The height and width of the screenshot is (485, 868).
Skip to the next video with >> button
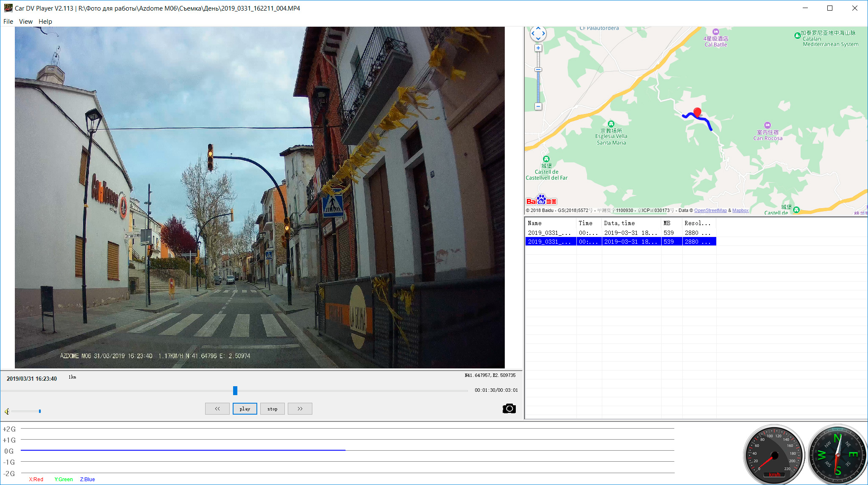[x=300, y=409]
